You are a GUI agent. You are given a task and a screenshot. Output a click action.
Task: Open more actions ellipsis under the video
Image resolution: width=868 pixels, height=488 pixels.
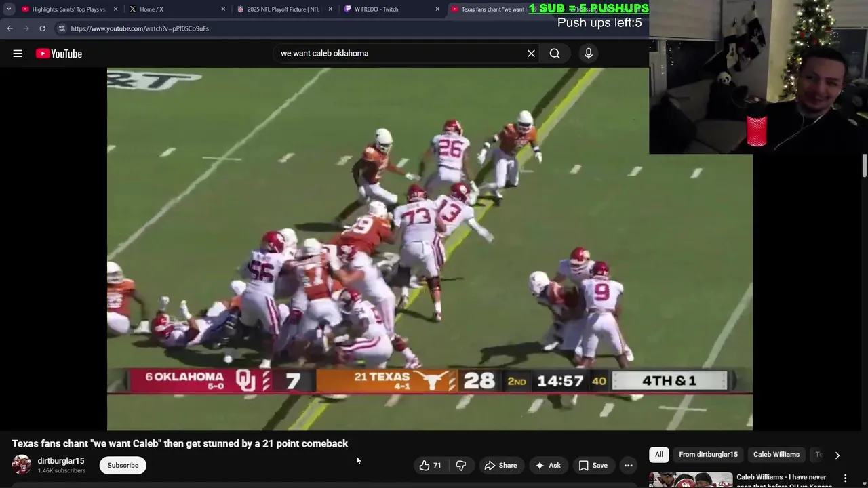pos(628,465)
